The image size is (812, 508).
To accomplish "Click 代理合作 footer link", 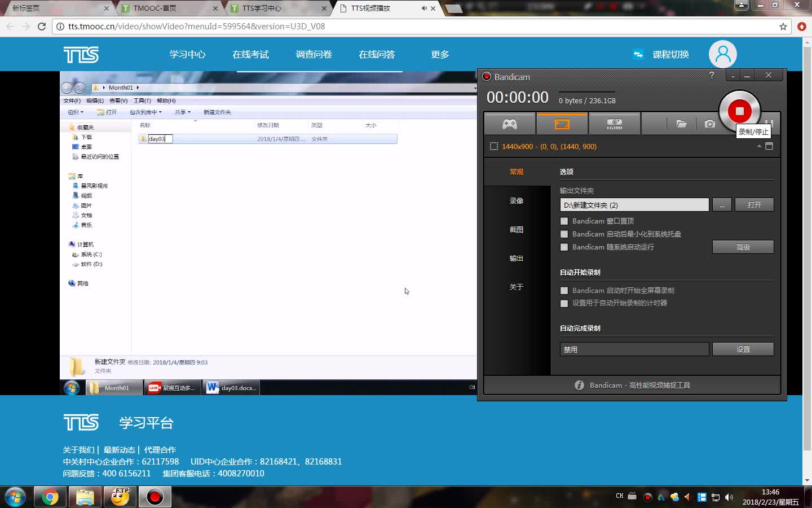I will (x=160, y=450).
